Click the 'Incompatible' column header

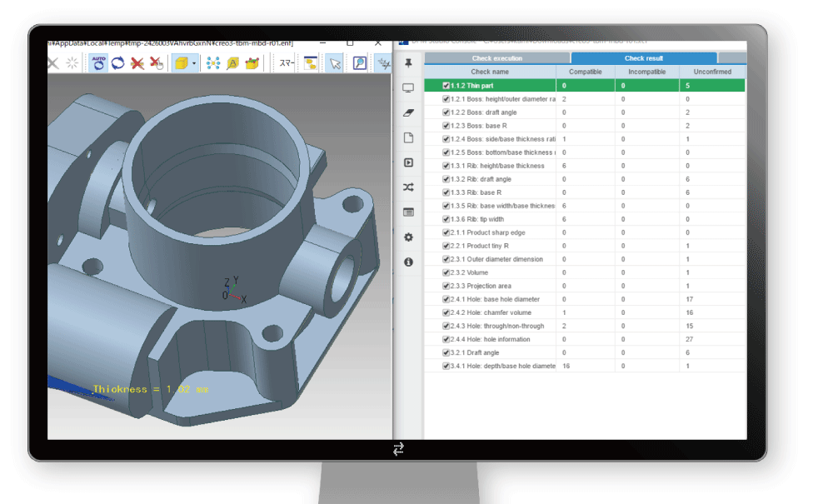click(x=647, y=72)
